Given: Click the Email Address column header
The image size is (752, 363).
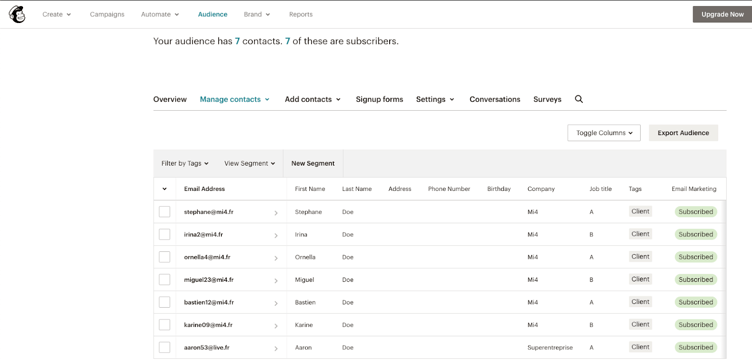Looking at the screenshot, I should tap(204, 189).
